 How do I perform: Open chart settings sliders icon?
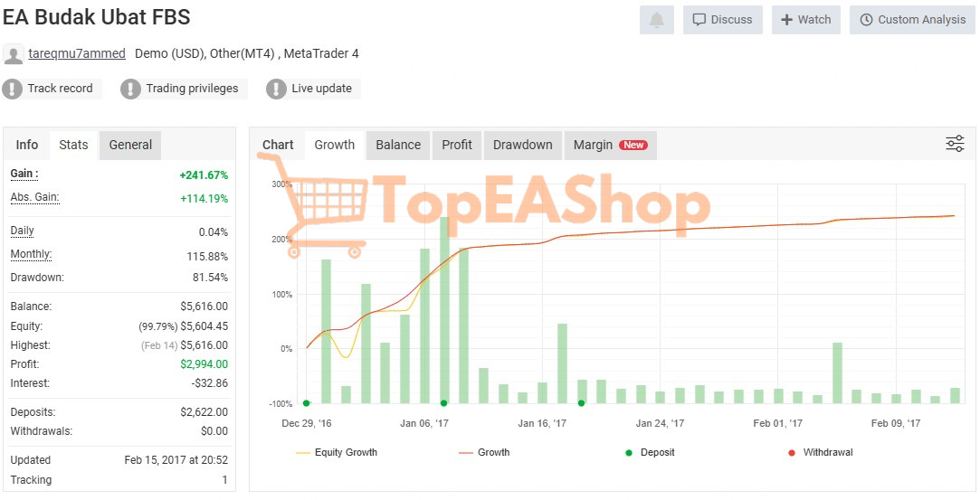955,144
